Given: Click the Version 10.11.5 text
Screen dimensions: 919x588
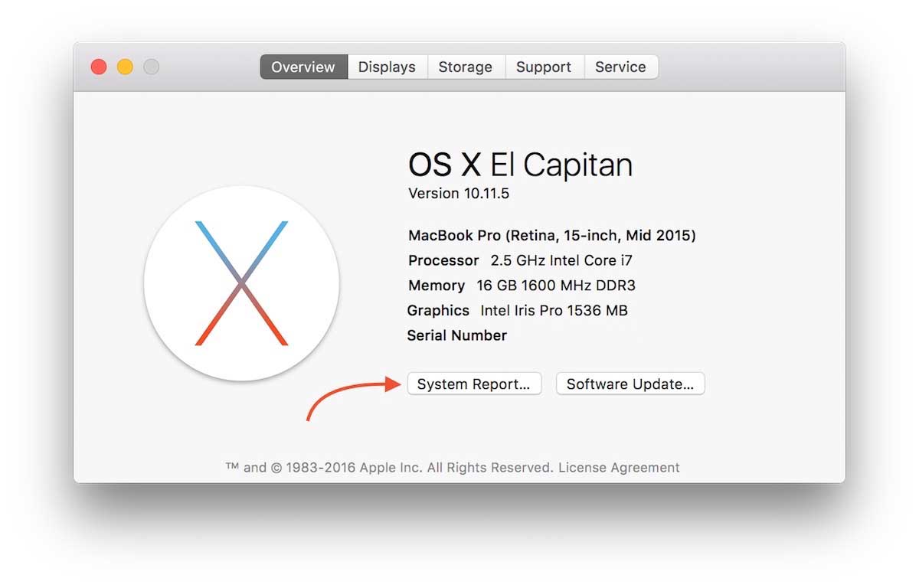Looking at the screenshot, I should tap(459, 194).
